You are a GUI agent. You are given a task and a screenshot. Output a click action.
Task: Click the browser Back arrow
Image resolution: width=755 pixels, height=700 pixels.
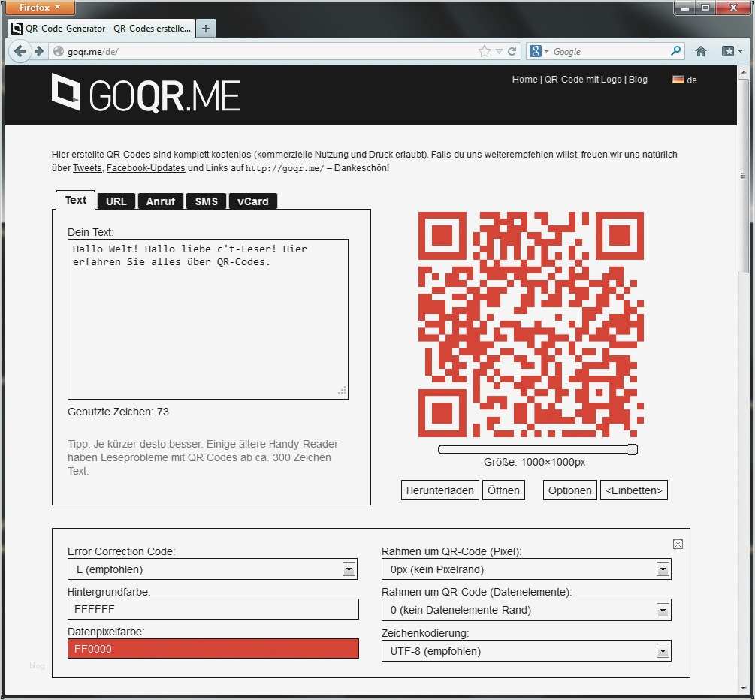pos(20,51)
